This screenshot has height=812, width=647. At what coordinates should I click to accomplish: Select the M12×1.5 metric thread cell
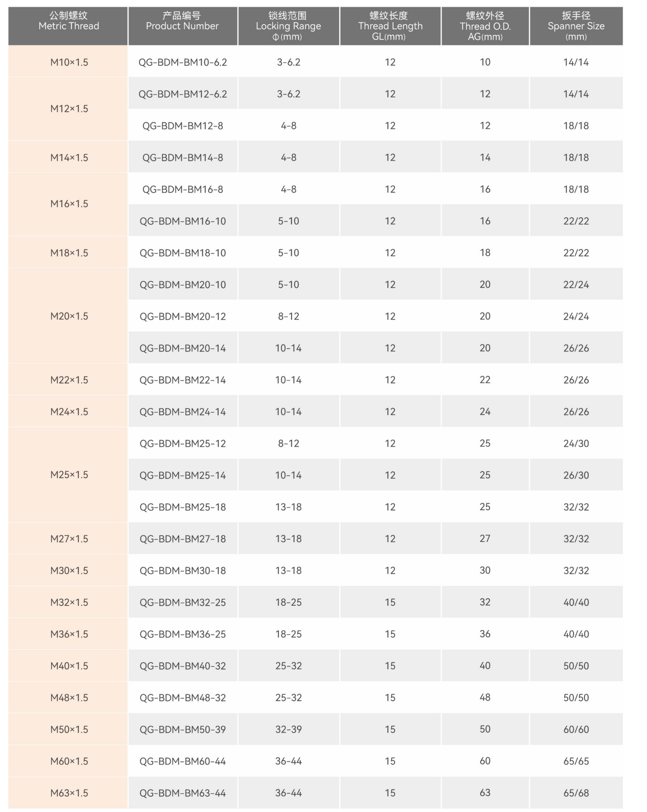69,109
